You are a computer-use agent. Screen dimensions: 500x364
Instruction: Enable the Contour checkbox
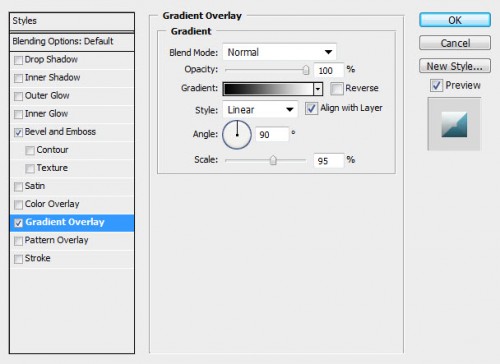pos(30,150)
